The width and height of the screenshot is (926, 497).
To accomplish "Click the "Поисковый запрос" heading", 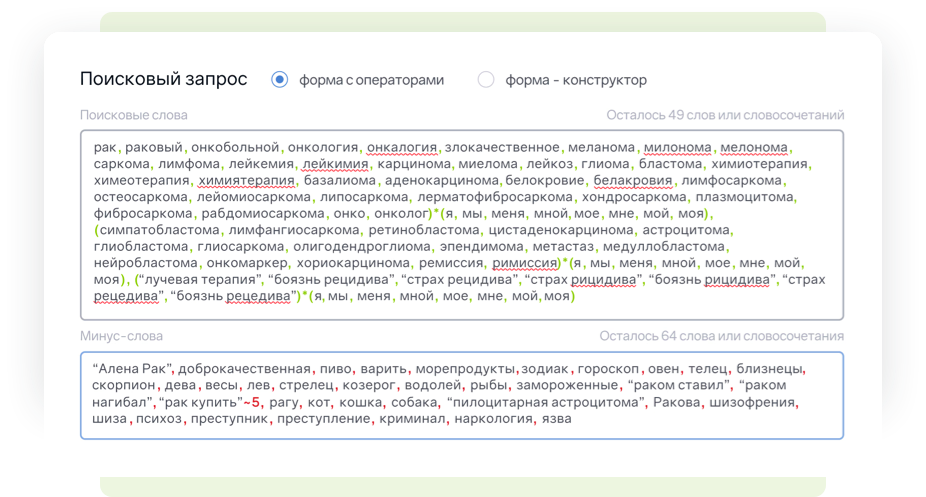I will pos(164,79).
